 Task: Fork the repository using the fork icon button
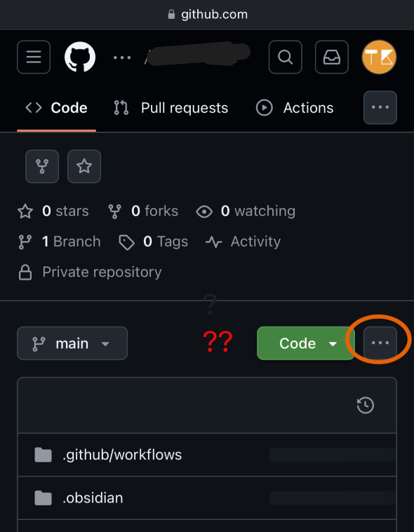coord(42,166)
